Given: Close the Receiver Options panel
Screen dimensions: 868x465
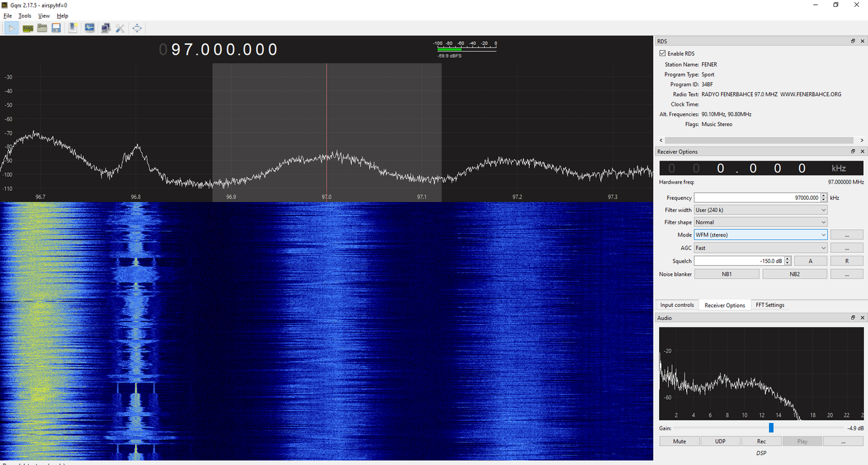Looking at the screenshot, I should coord(863,151).
